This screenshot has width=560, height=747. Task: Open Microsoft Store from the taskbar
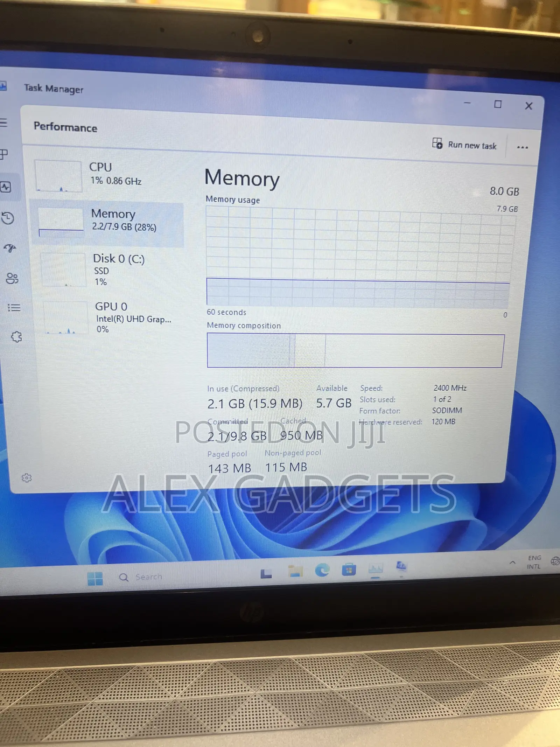(349, 570)
